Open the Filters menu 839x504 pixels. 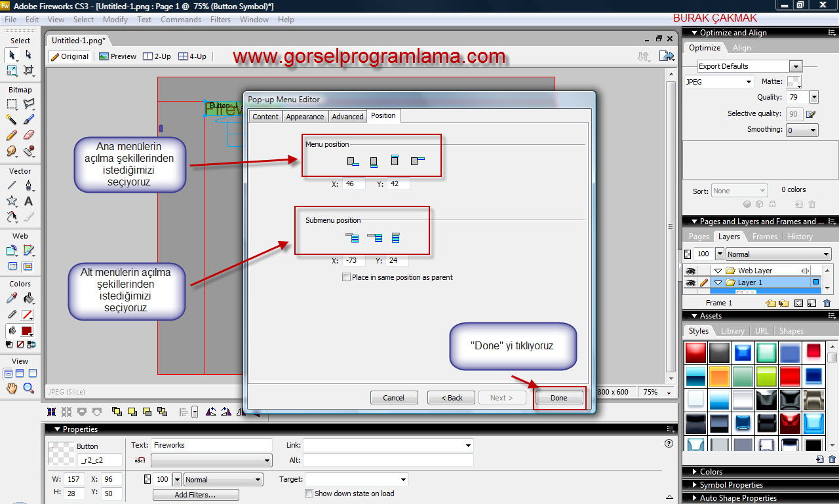point(220,20)
